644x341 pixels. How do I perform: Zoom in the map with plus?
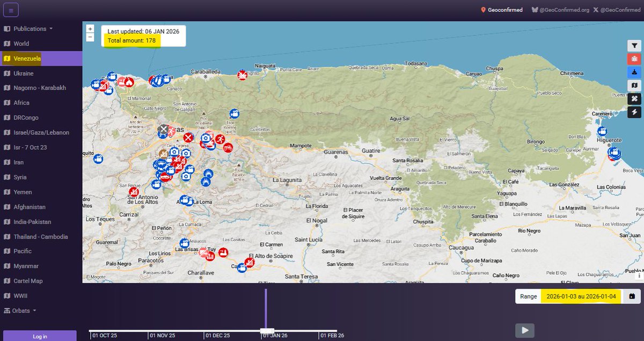click(90, 29)
